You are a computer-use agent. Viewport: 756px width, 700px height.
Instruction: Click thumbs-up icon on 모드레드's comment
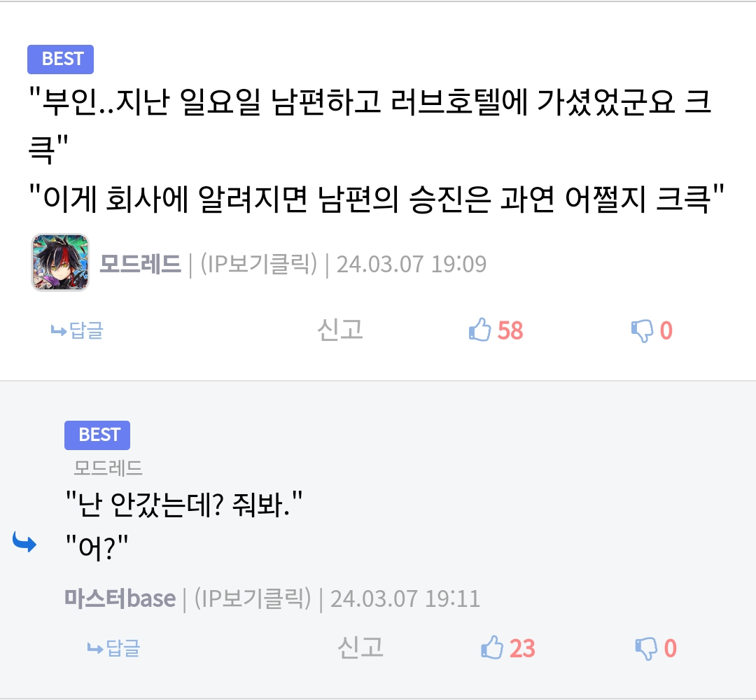click(x=480, y=330)
